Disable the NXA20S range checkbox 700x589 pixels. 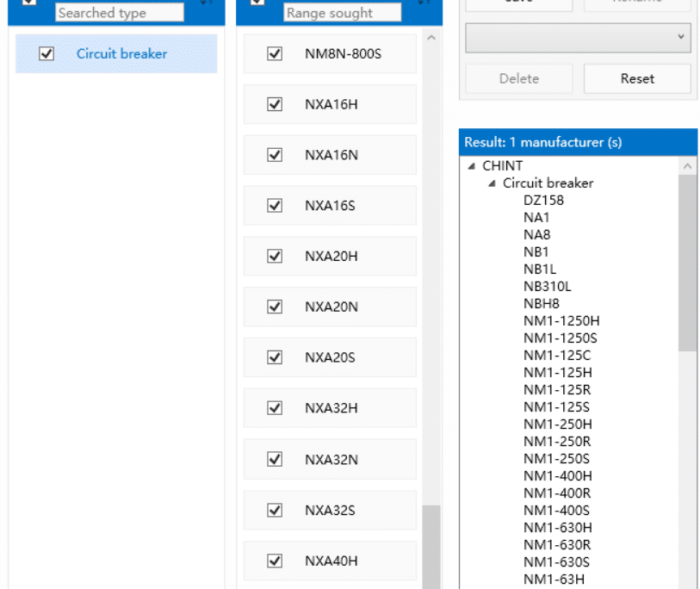click(x=275, y=357)
